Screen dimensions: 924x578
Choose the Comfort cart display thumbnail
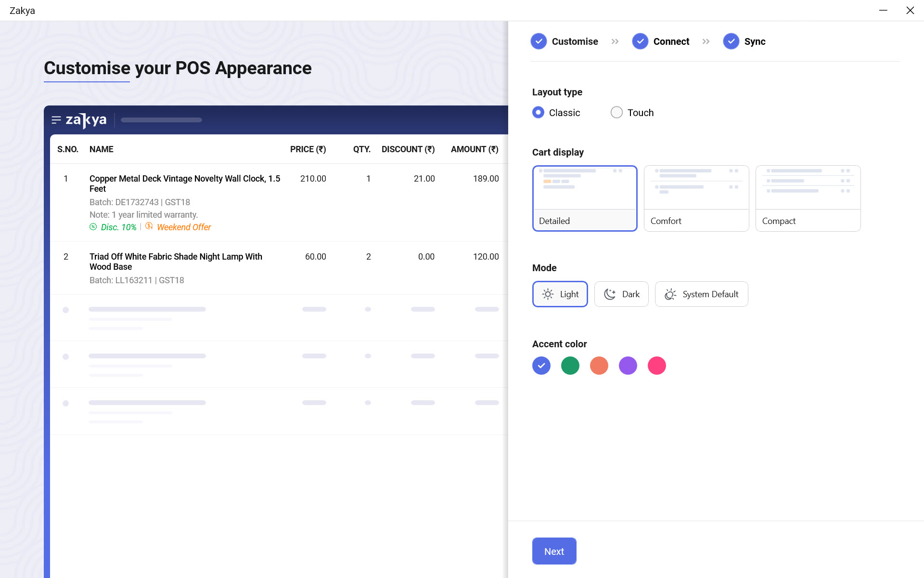click(696, 198)
